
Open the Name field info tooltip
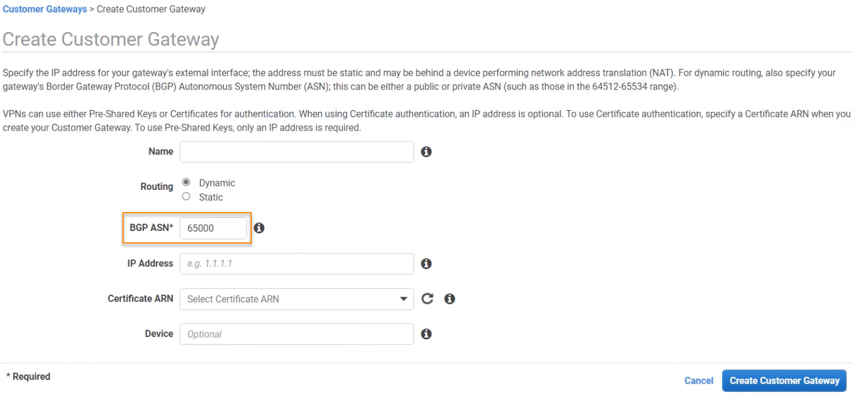tap(426, 151)
